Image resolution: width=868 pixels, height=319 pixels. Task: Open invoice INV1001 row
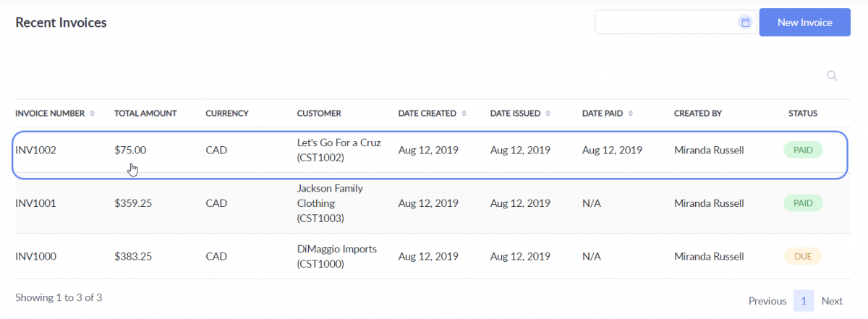(x=35, y=203)
